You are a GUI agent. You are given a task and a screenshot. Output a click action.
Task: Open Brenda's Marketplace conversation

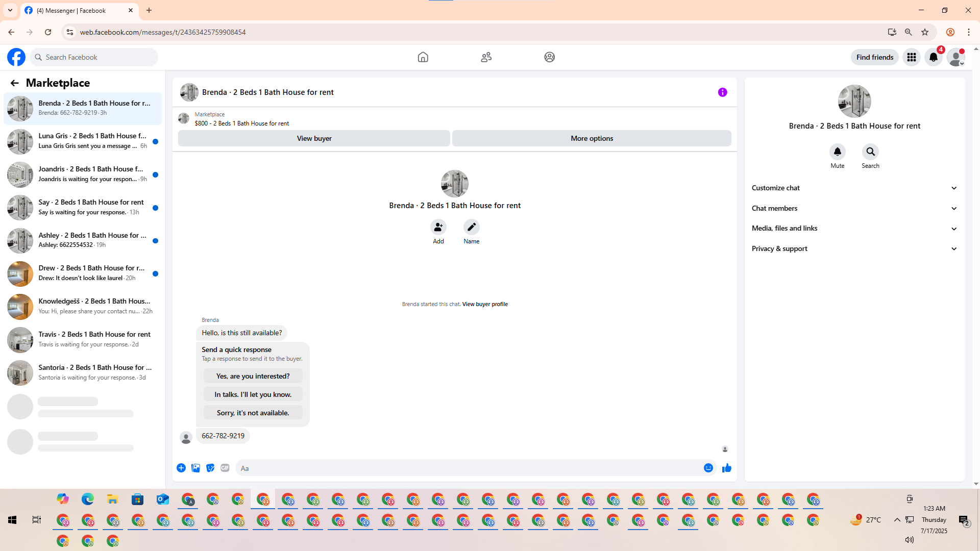point(83,108)
